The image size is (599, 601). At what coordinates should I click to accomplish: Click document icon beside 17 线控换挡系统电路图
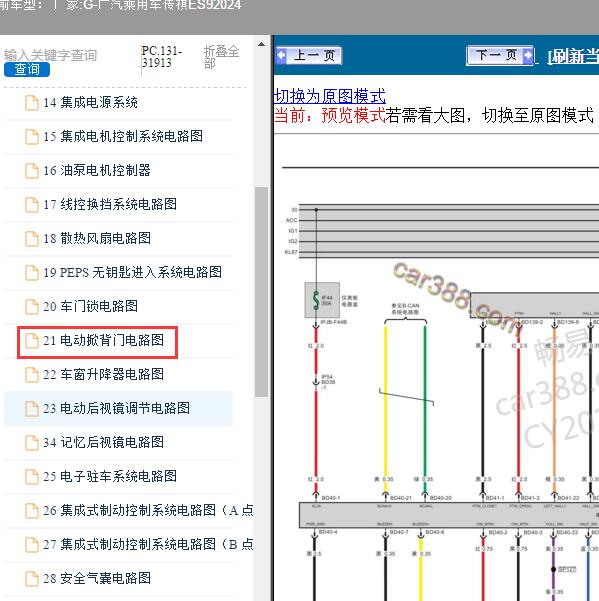click(x=32, y=205)
